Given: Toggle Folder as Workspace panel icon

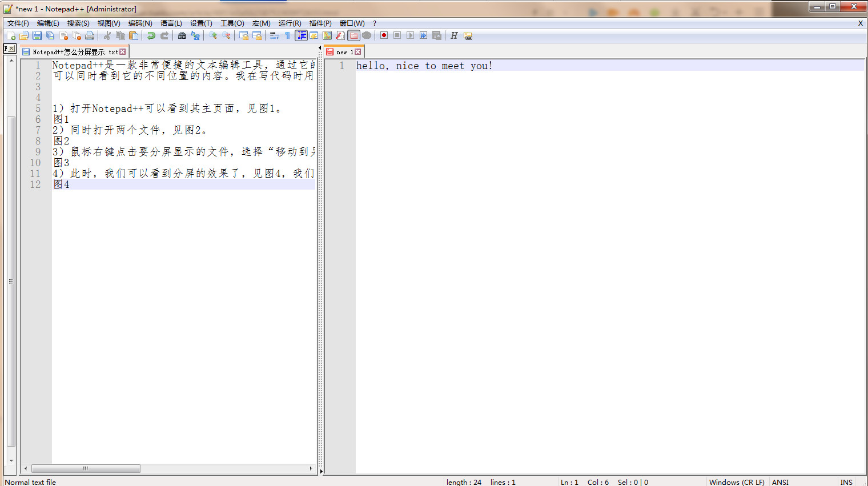Looking at the screenshot, I should point(353,35).
